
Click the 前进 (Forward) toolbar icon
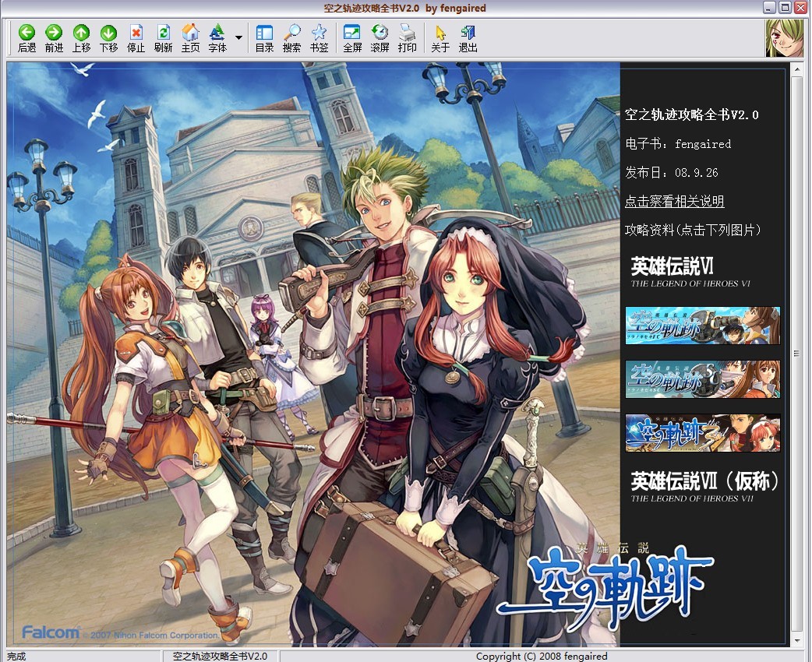click(54, 38)
